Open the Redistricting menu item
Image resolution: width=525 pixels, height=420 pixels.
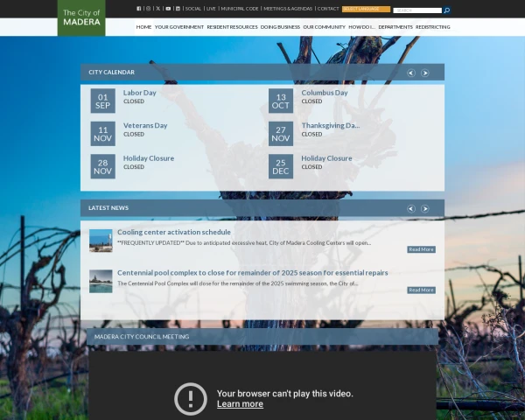(432, 27)
